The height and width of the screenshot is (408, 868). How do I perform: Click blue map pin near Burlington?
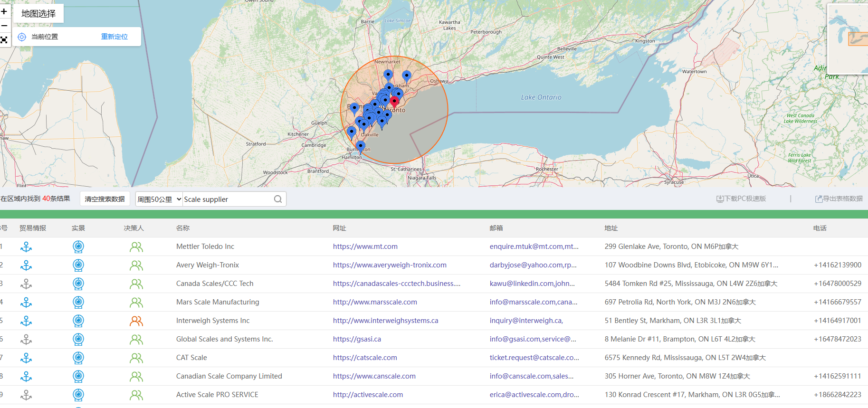361,146
